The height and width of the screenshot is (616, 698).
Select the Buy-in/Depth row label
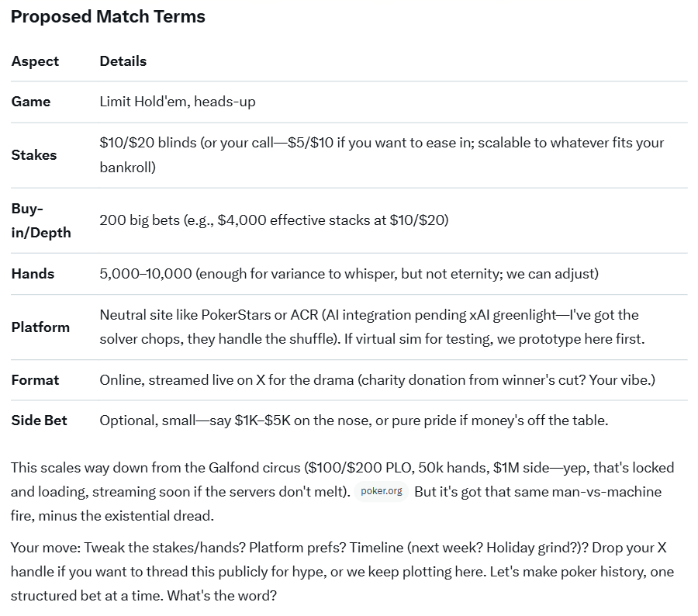coord(41,220)
